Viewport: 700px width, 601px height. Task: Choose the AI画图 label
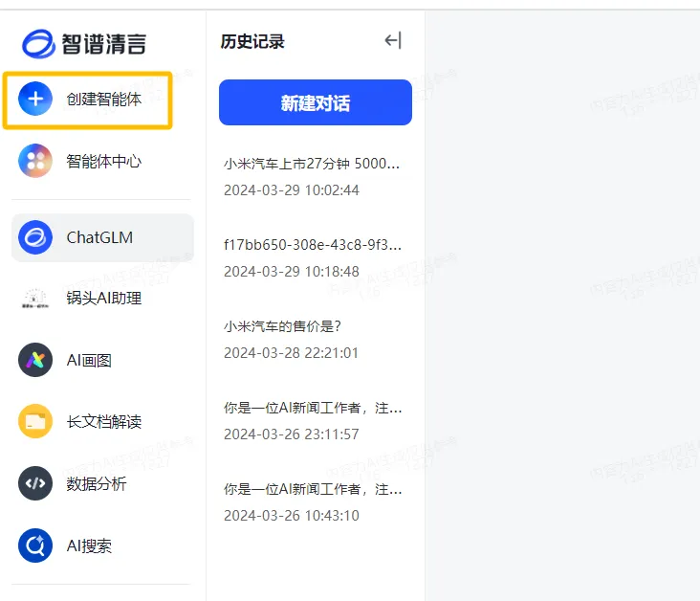(x=89, y=360)
